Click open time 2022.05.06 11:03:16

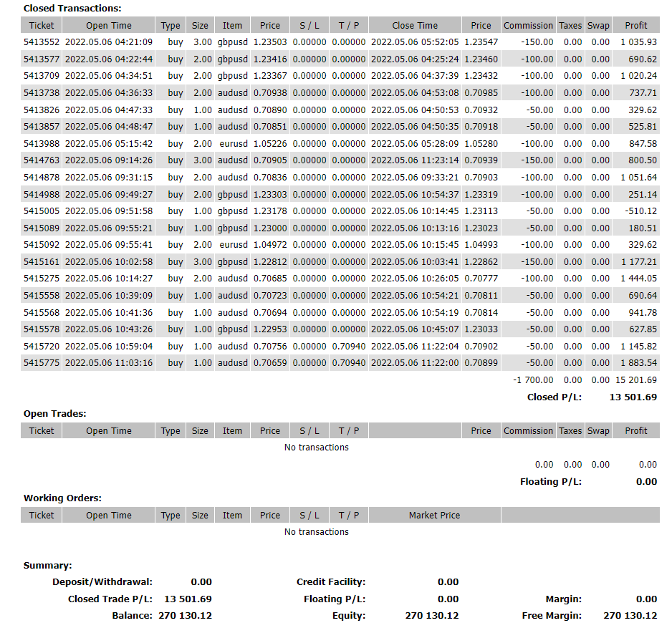(109, 363)
